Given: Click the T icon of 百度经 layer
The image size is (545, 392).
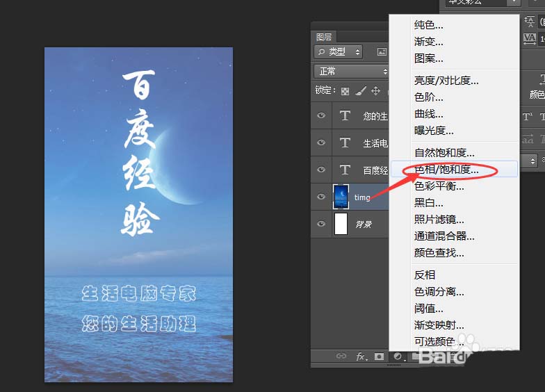Looking at the screenshot, I should pos(345,170).
